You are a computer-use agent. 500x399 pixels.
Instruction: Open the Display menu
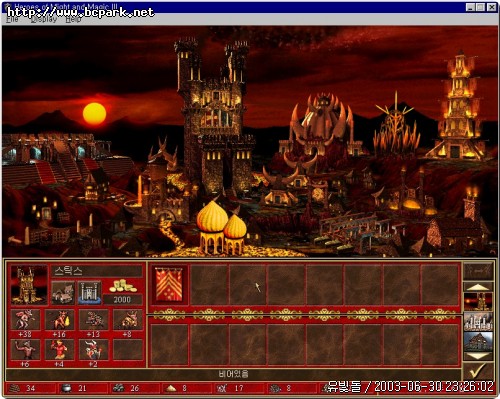[x=44, y=20]
